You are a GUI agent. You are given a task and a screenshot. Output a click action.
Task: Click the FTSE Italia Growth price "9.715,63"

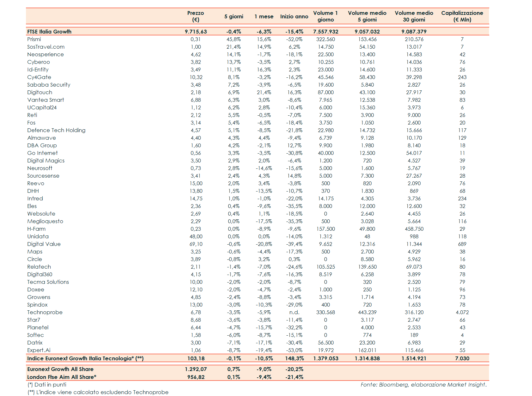point(196,32)
